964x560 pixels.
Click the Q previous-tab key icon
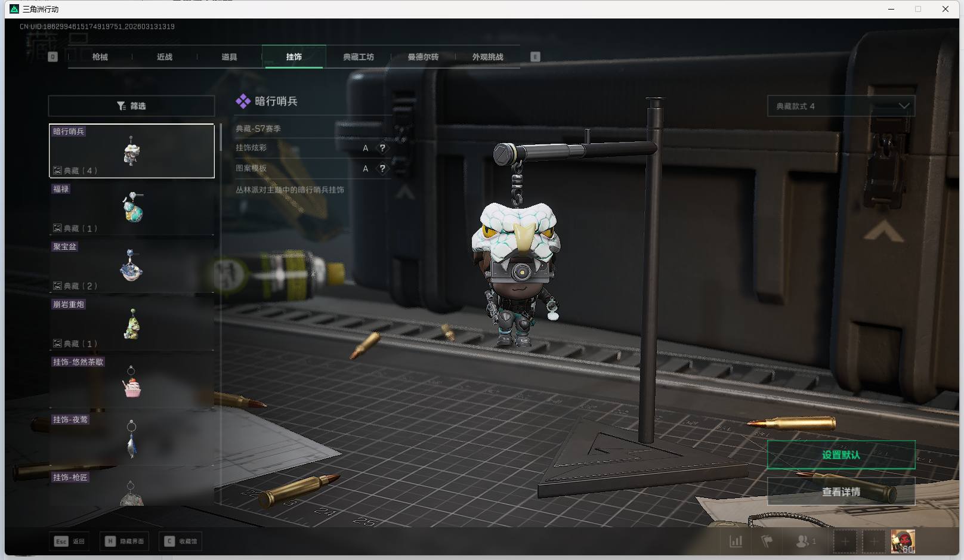(x=52, y=57)
